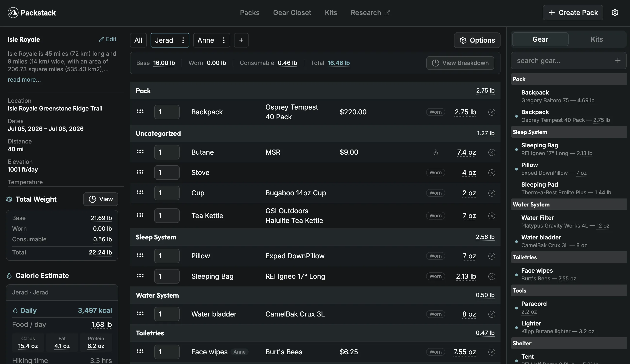Click drag handle for Face wipes row
The height and width of the screenshot is (364, 630).
140,351
